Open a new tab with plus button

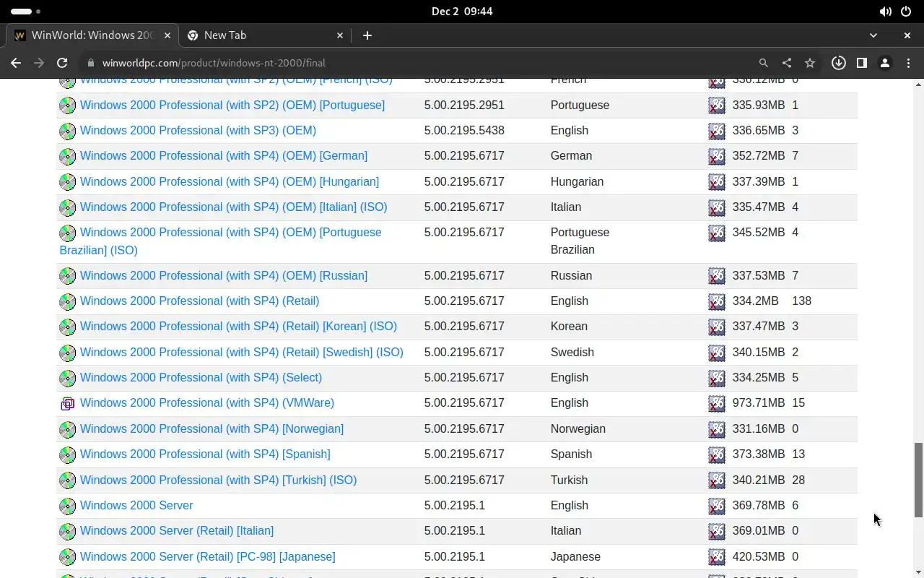[367, 35]
